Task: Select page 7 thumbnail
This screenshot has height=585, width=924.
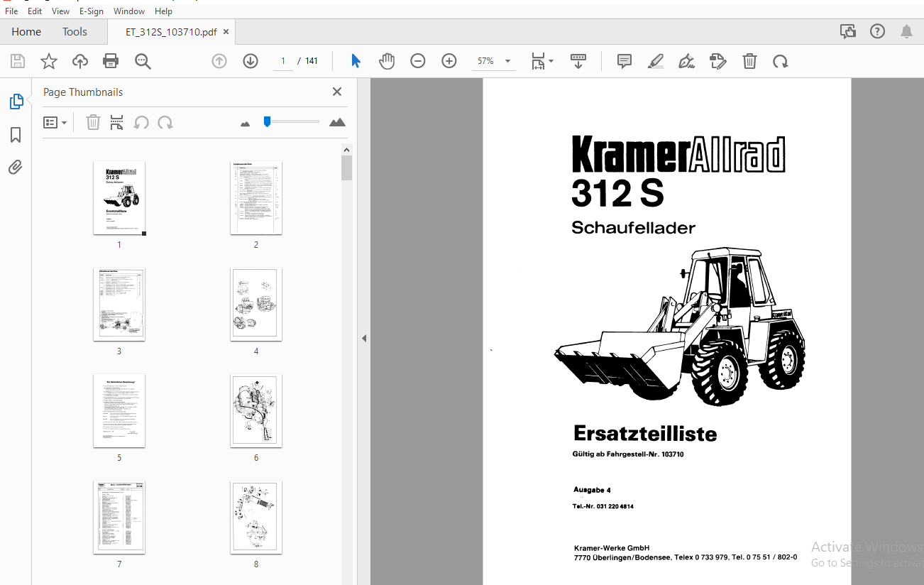Action: (x=119, y=518)
